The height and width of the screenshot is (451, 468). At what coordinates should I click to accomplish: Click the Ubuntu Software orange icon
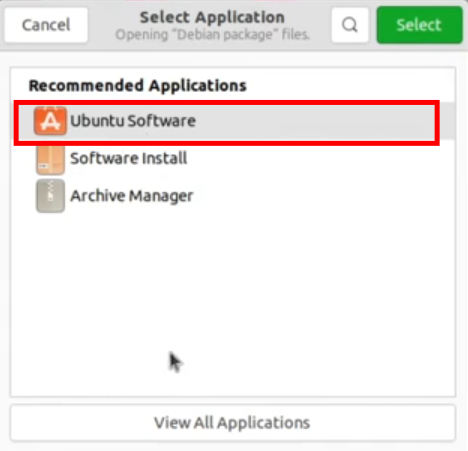click(50, 121)
